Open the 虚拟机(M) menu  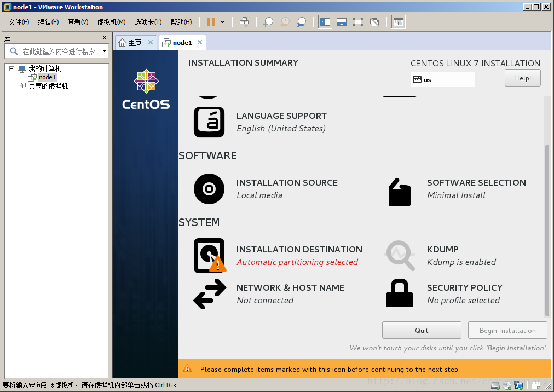[x=111, y=22]
